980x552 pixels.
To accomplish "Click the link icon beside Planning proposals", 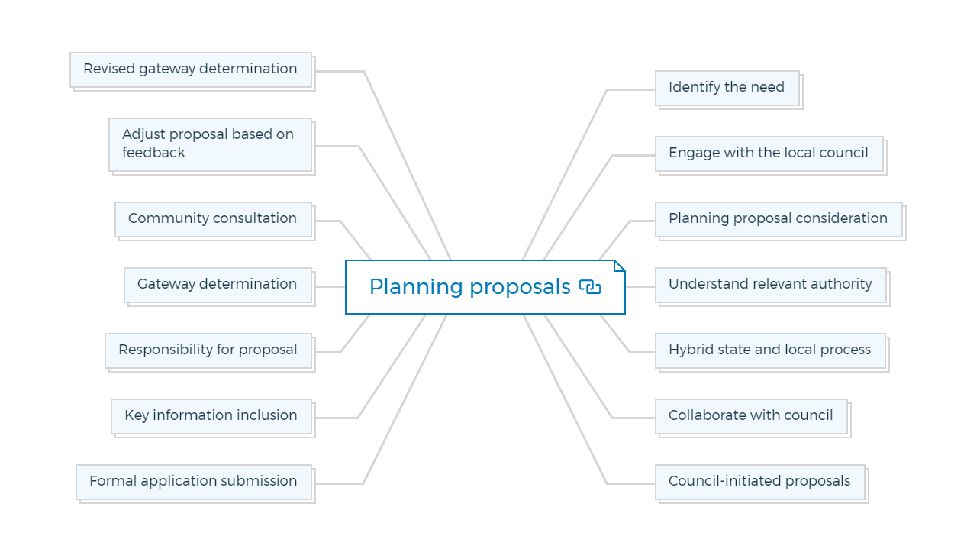I will click(590, 287).
